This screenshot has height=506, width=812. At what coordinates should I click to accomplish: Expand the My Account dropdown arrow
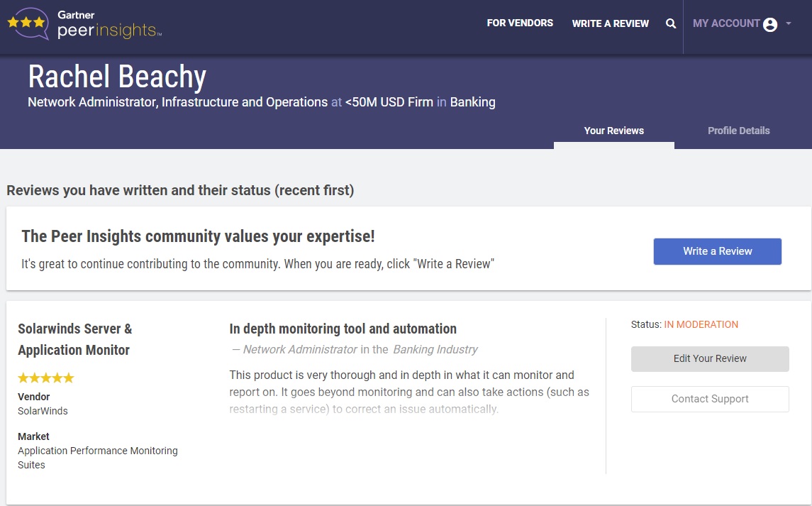[x=788, y=23]
